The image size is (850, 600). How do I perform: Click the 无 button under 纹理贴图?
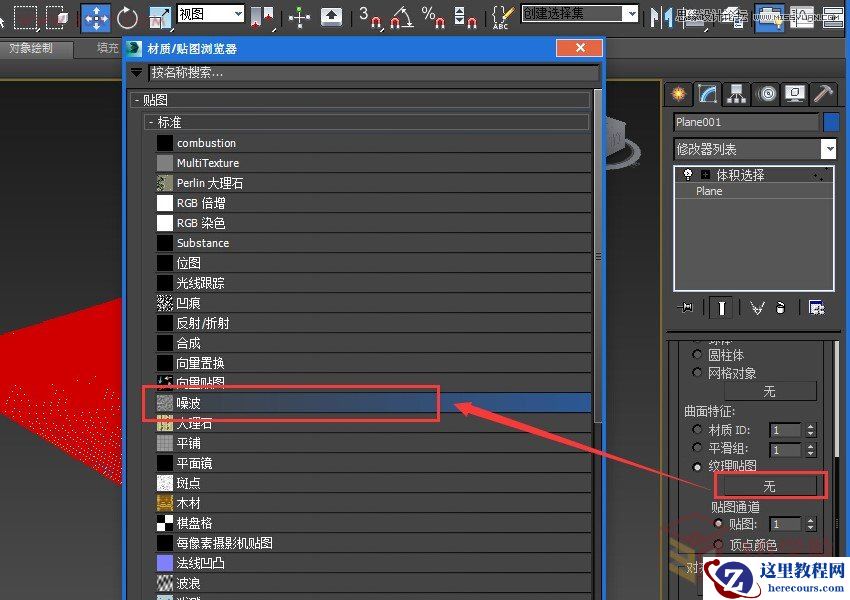(x=770, y=486)
